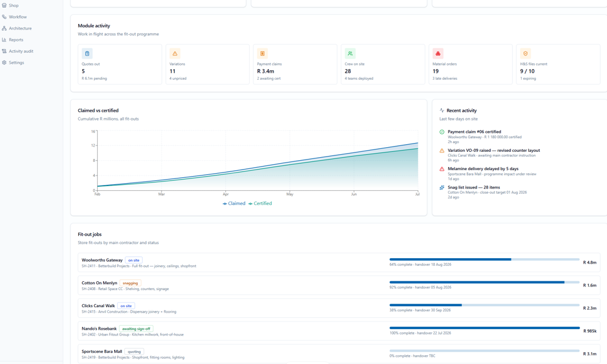Click the Variations warning triangle icon
Screen dimensions: 607x364
click(x=175, y=53)
